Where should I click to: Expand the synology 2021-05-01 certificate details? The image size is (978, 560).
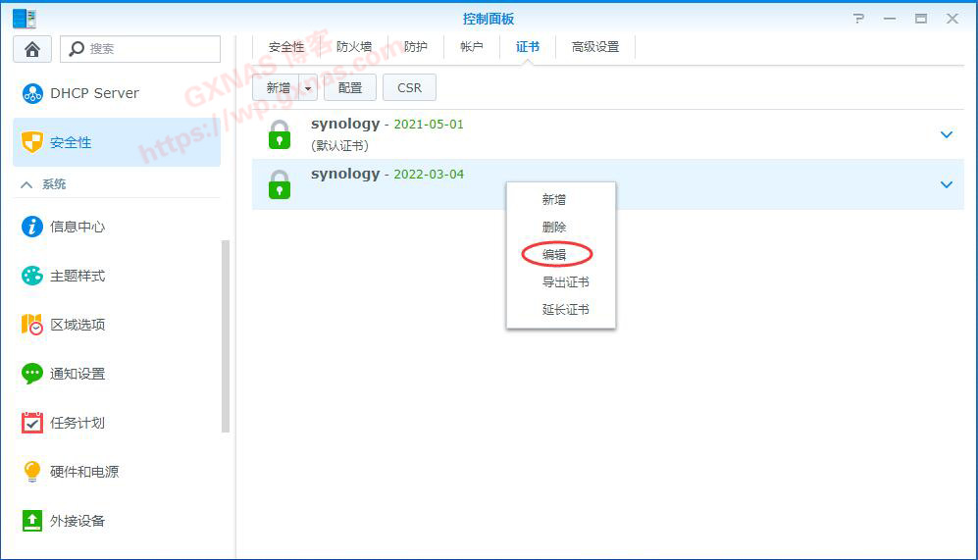[x=947, y=134]
